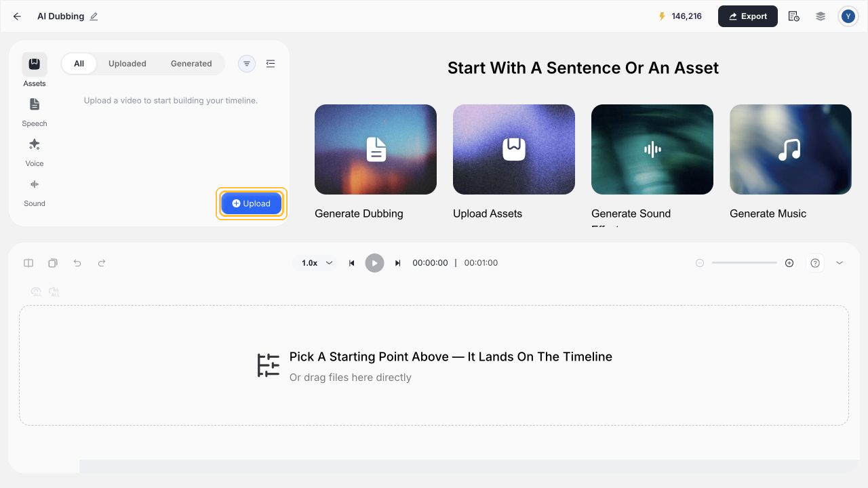Click the 00:01:00 total duration text
The height and width of the screenshot is (488, 868).
click(x=481, y=263)
